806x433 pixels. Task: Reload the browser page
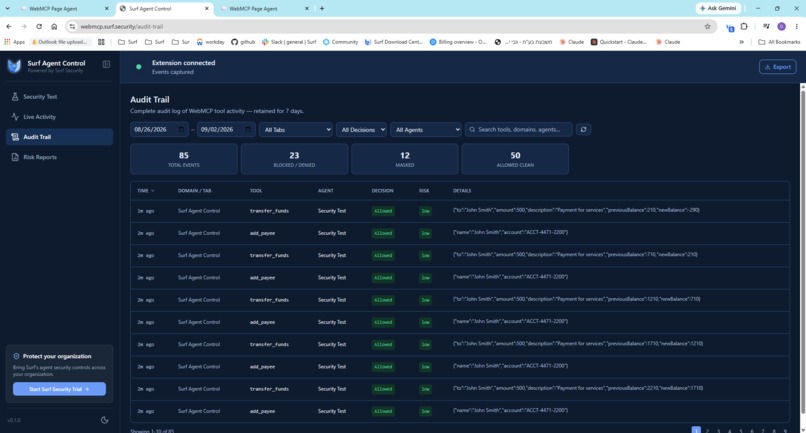39,26
